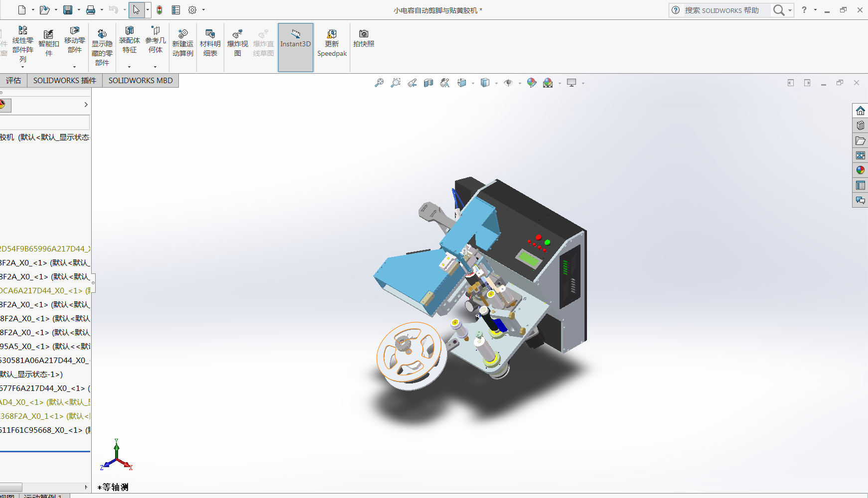868x498 pixels.
Task: Open SOLIDWORKS Resources home tab in task pane
Action: tap(861, 111)
